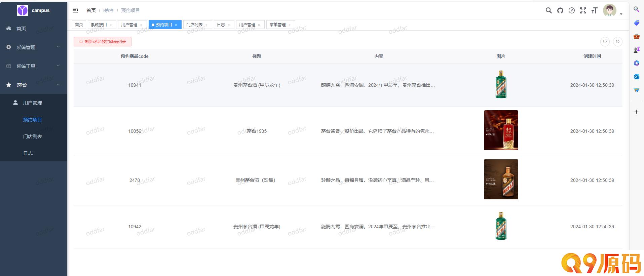644x276 pixels.
Task: Collapse the i茅台 menu chevron
Action: (x=58, y=85)
